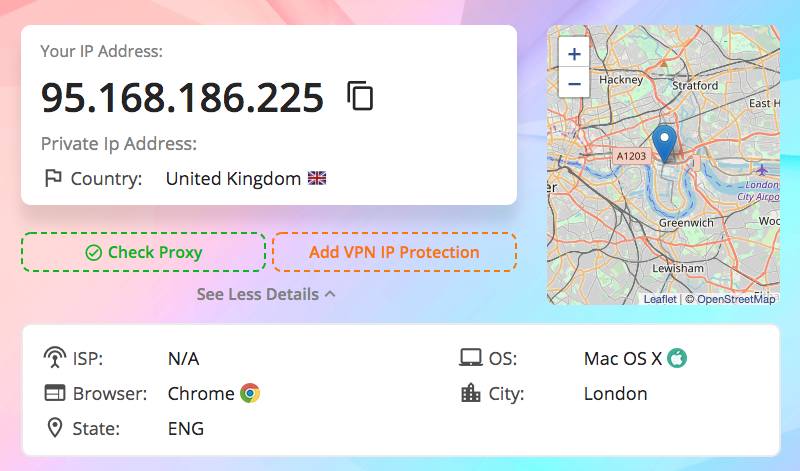The width and height of the screenshot is (800, 471).
Task: Click the Greenwich label on the map
Action: point(686,223)
